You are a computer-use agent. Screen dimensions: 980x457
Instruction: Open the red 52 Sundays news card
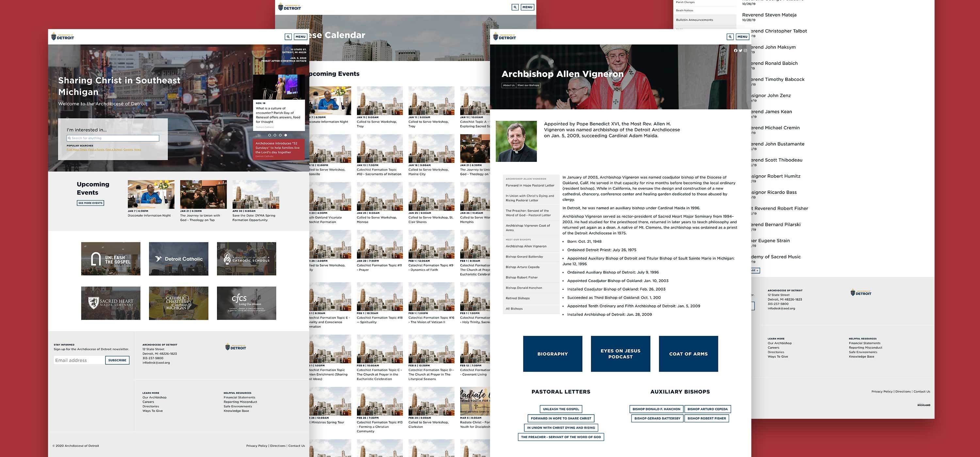click(279, 149)
